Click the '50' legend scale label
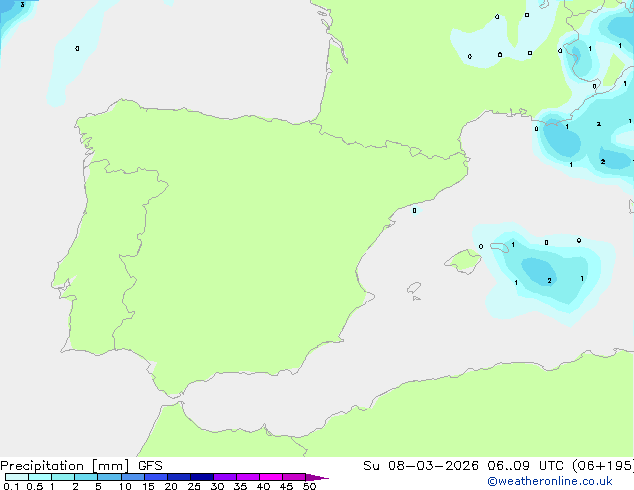 click(x=309, y=486)
